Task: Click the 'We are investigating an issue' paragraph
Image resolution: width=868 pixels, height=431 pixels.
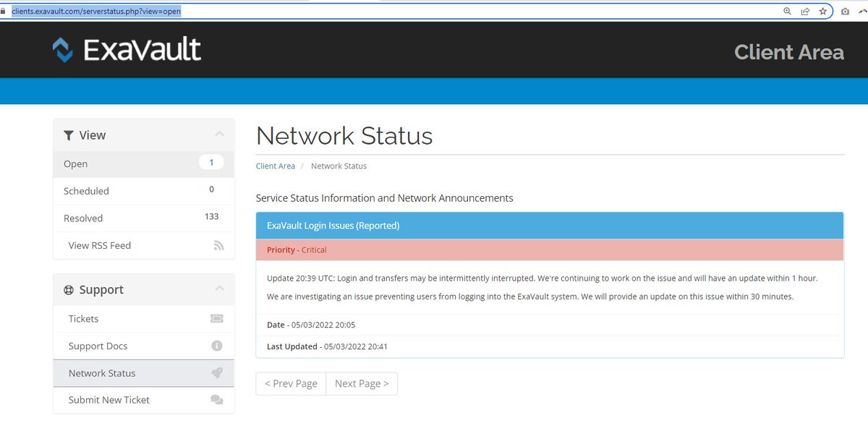Action: (x=530, y=296)
